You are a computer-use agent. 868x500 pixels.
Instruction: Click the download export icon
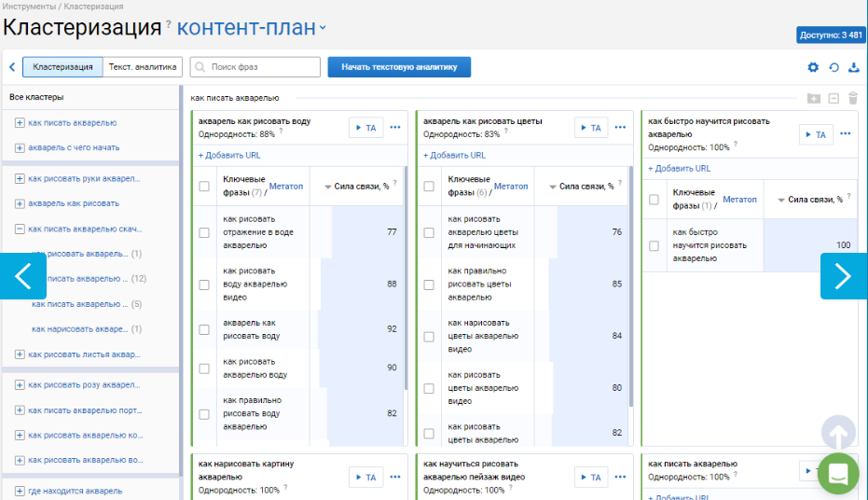click(x=853, y=67)
